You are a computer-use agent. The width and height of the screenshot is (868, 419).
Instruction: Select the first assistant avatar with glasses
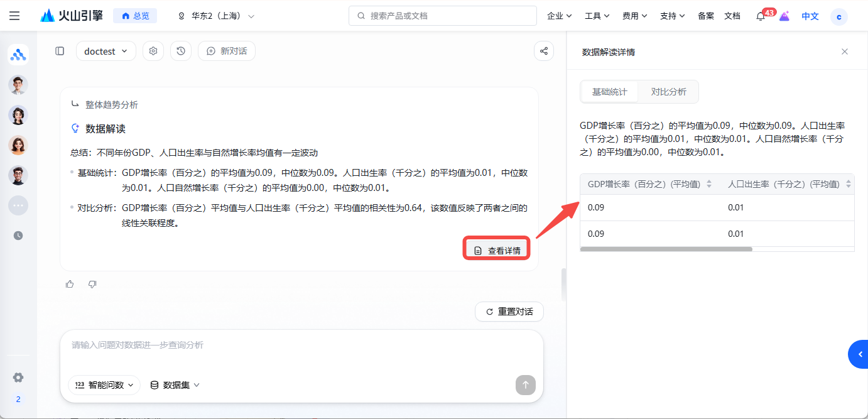pos(18,85)
